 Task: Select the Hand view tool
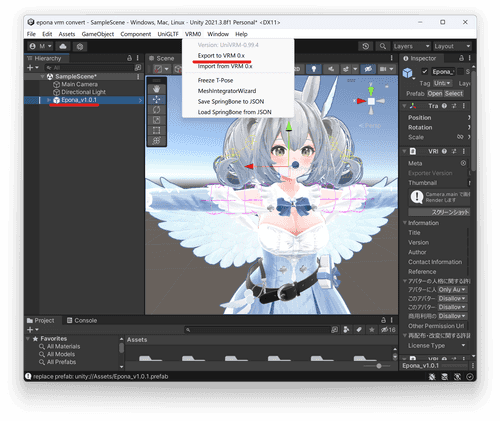coord(156,89)
